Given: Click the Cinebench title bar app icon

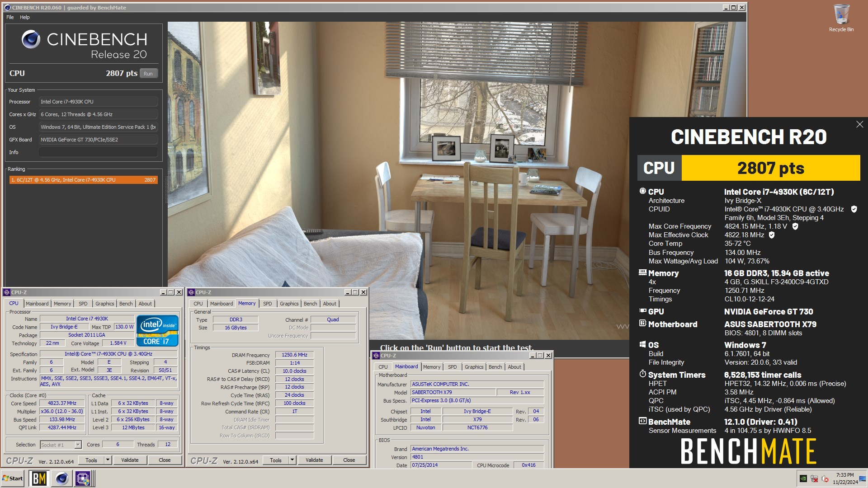Looking at the screenshot, I should point(7,8).
